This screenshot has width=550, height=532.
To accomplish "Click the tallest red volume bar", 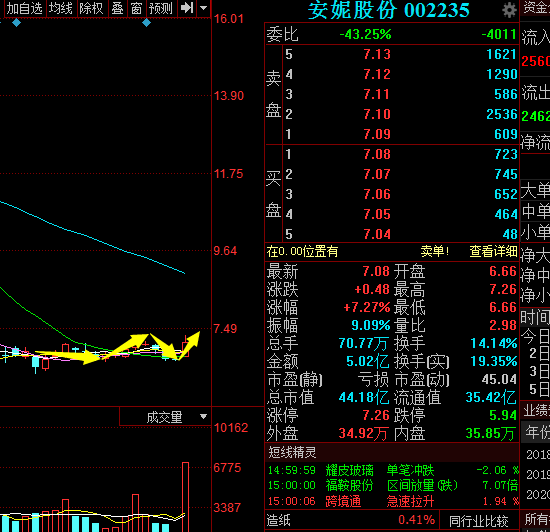I will coord(185,497).
